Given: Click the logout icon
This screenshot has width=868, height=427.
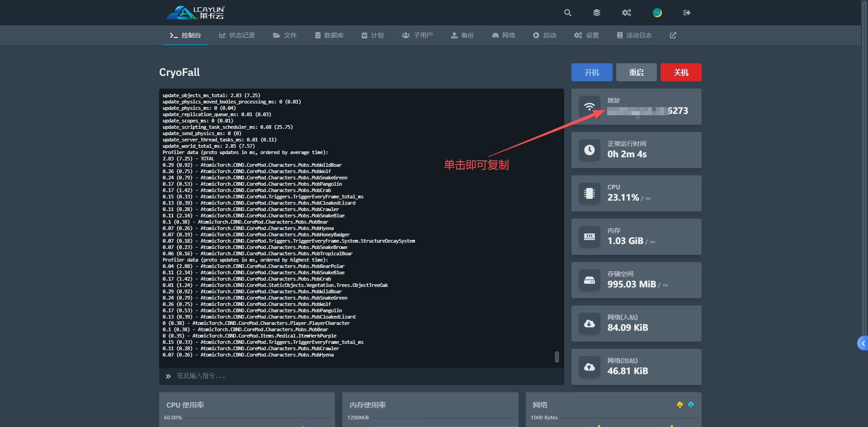Looking at the screenshot, I should tap(687, 13).
